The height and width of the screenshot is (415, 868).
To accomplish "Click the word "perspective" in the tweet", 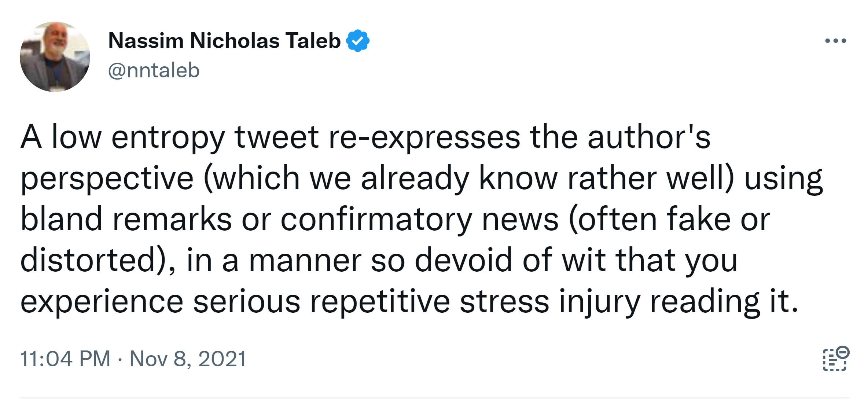I will click(x=107, y=178).
